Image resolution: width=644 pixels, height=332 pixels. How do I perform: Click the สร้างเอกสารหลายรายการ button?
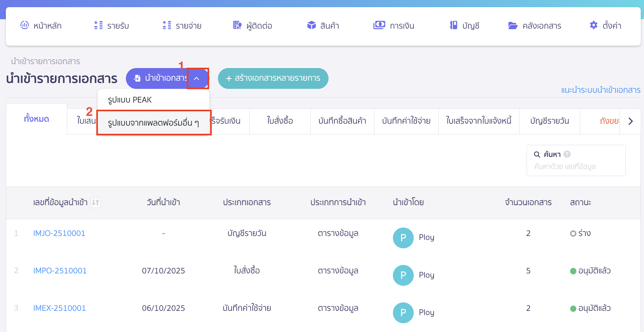pyautogui.click(x=273, y=78)
